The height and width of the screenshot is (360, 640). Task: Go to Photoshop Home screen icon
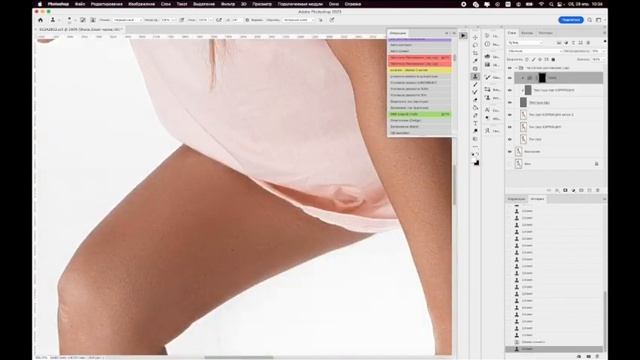point(40,20)
